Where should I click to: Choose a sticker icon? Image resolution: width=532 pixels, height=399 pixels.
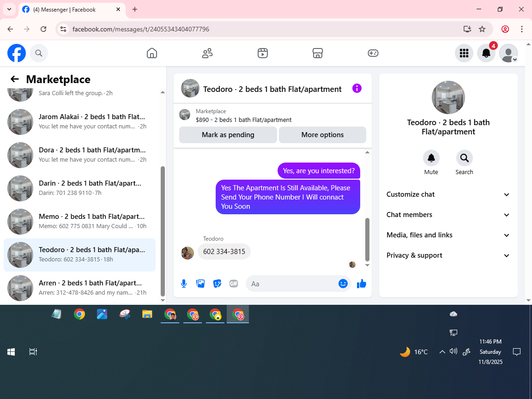click(x=217, y=284)
